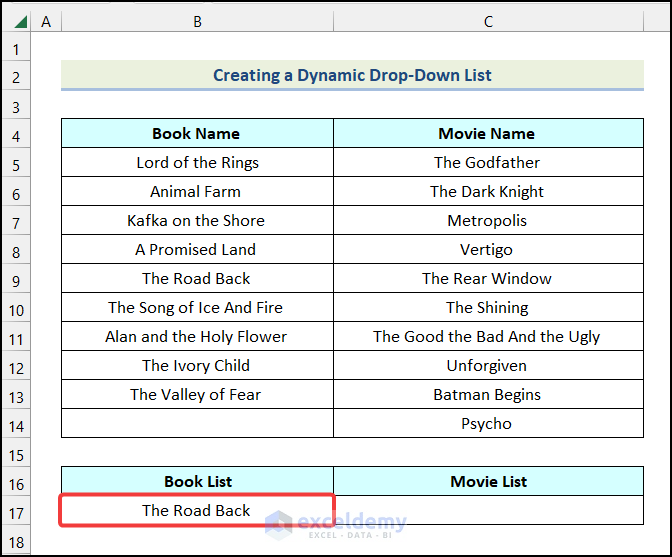The image size is (672, 557).
Task: Select column A header
Action: tap(46, 21)
